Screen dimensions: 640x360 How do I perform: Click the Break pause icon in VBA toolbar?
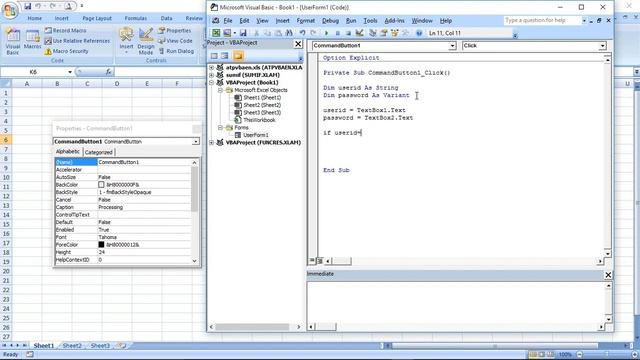coord(338,33)
